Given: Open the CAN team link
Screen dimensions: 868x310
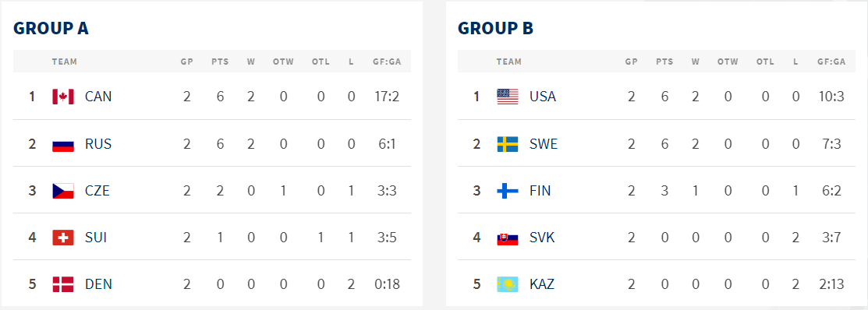Looking at the screenshot, I should click(98, 97).
